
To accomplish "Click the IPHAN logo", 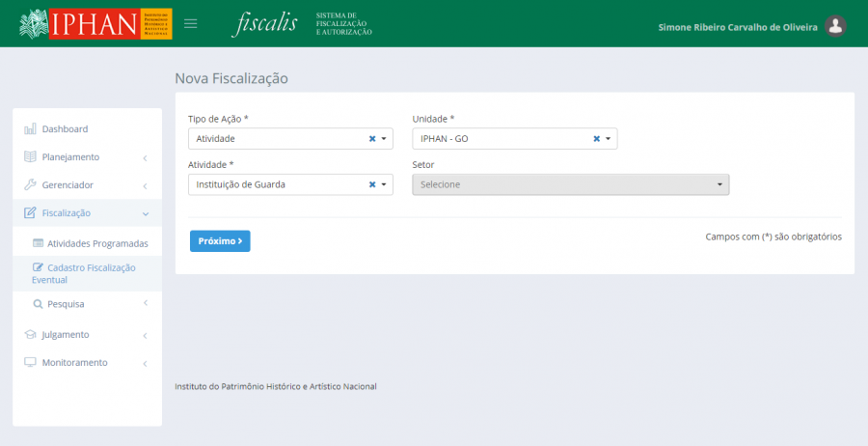I will click(95, 24).
